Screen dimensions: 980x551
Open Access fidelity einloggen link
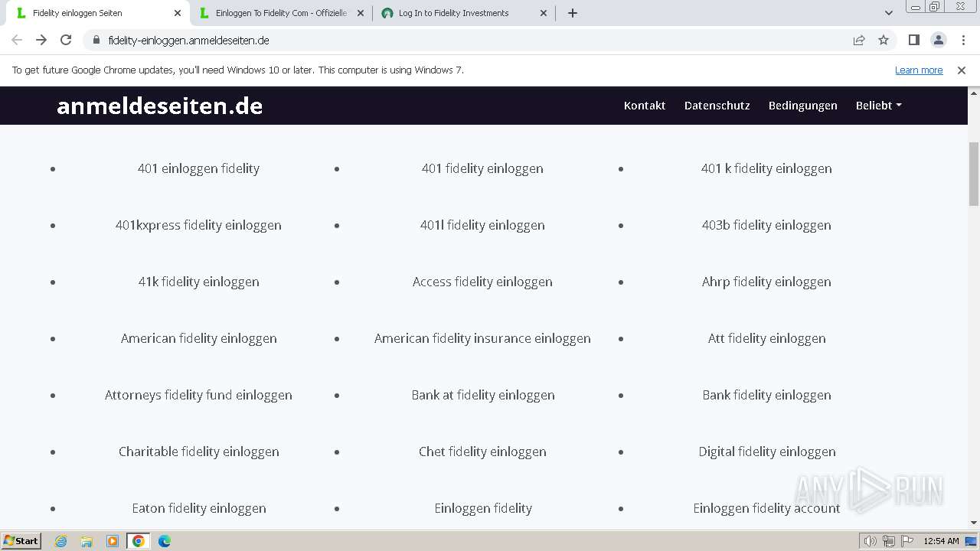pyautogui.click(x=482, y=282)
